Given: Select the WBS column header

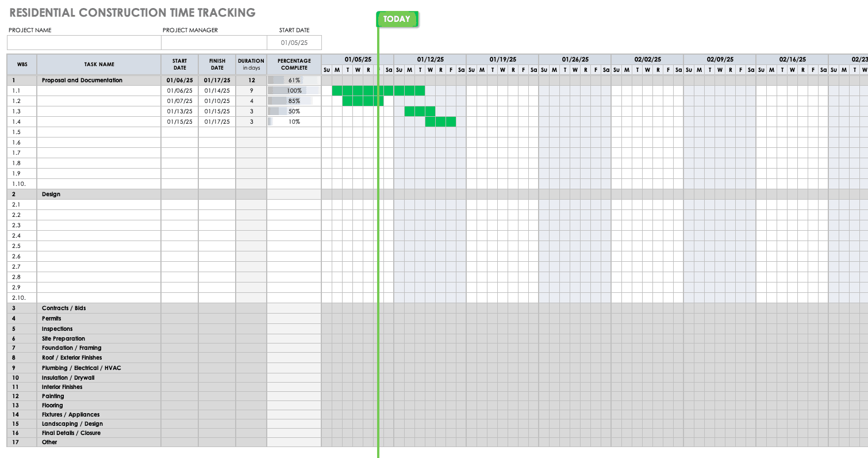Looking at the screenshot, I should pyautogui.click(x=22, y=64).
